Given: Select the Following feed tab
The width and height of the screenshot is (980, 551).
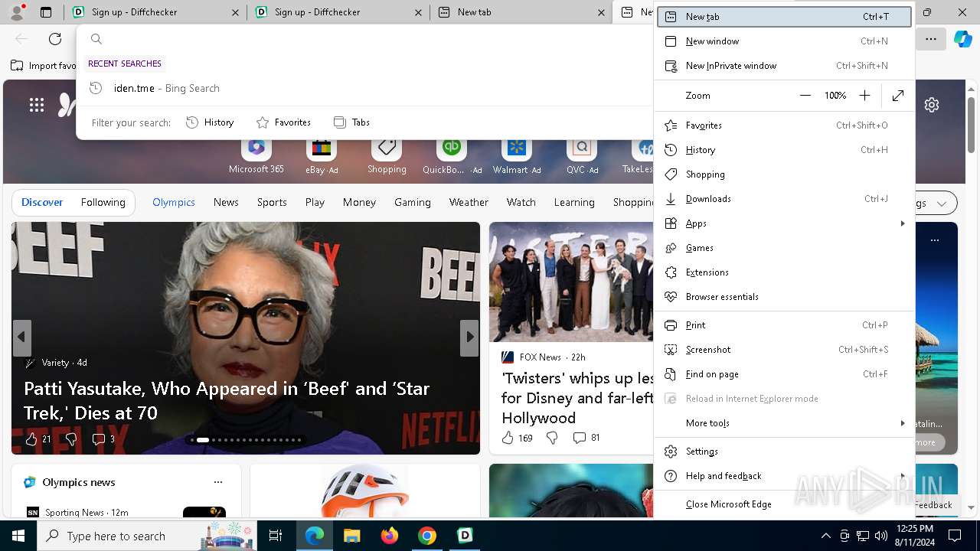Looking at the screenshot, I should [x=103, y=203].
